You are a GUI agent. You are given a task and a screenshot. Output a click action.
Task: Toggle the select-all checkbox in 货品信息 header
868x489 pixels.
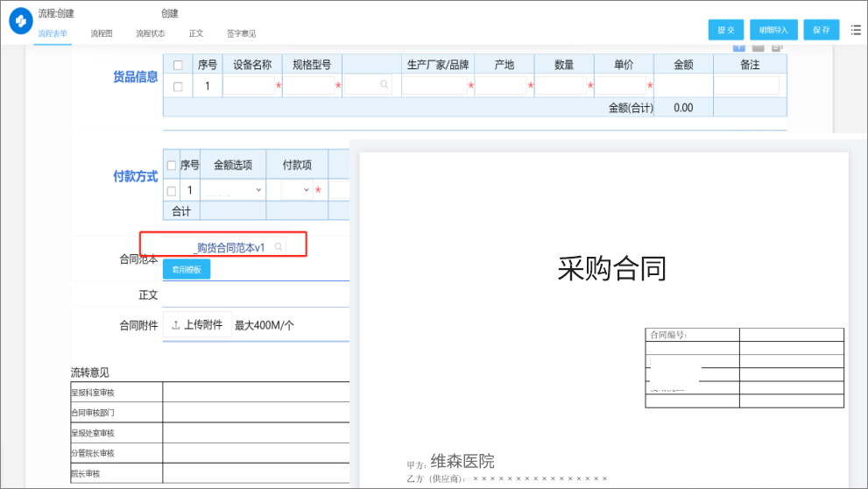pyautogui.click(x=178, y=66)
